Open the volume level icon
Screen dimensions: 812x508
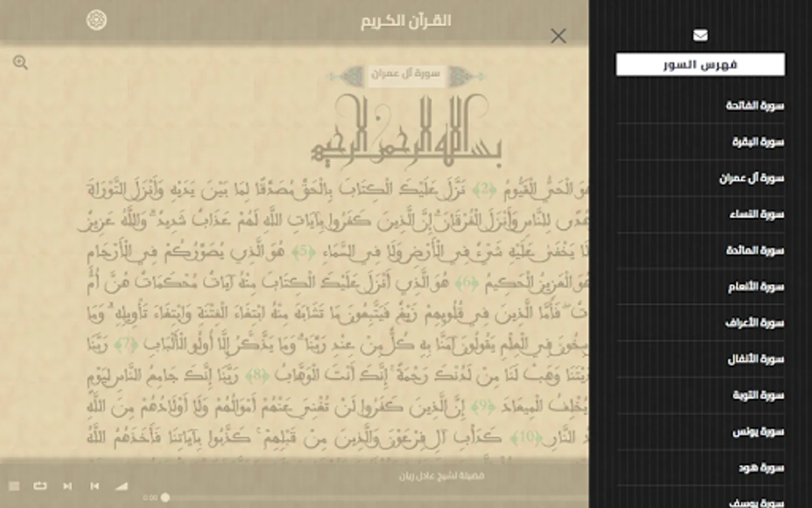click(121, 486)
